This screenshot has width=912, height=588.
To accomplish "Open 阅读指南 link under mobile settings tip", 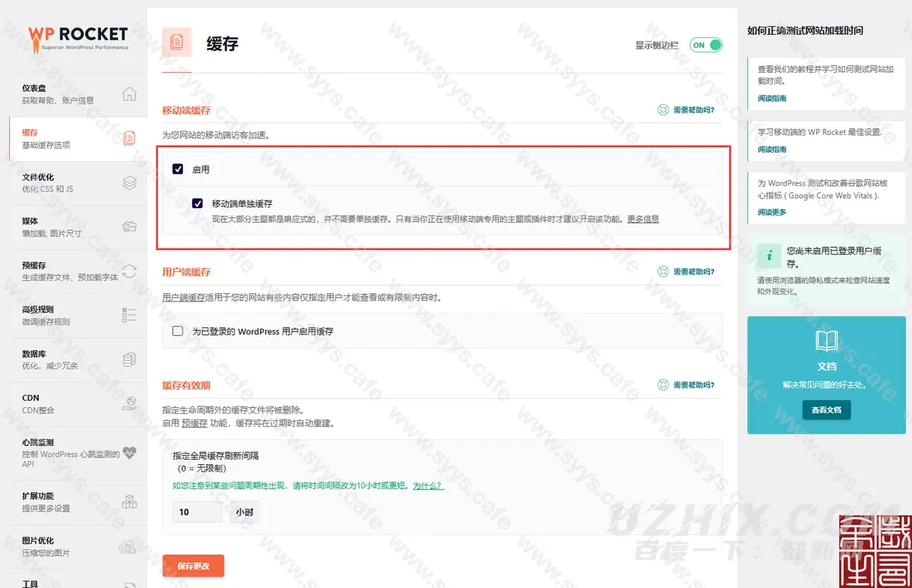I will [x=772, y=149].
